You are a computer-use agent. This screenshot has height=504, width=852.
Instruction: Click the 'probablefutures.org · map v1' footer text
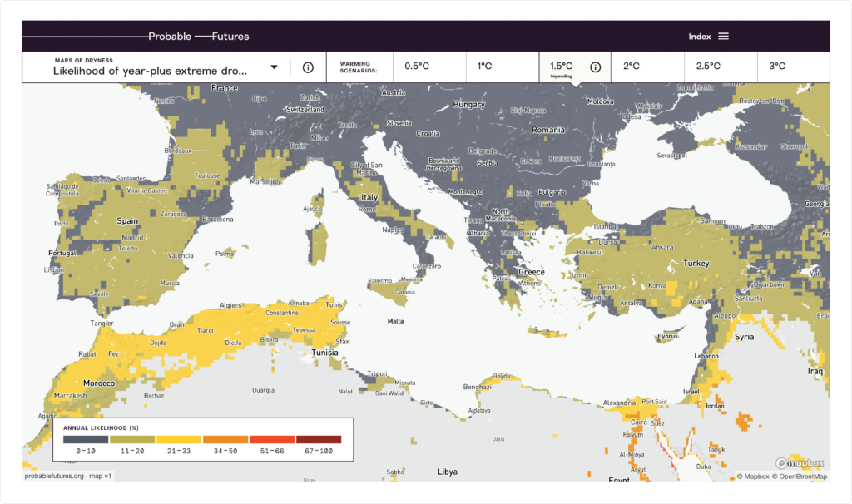tap(68, 477)
